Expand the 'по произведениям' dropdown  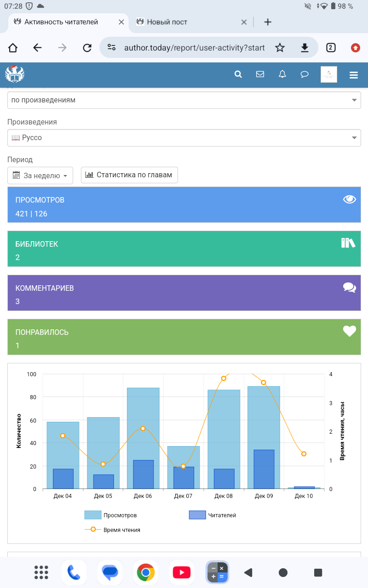click(184, 100)
